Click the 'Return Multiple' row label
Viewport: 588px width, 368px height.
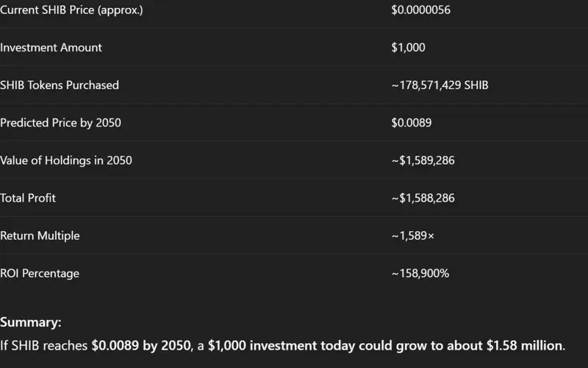tap(40, 236)
